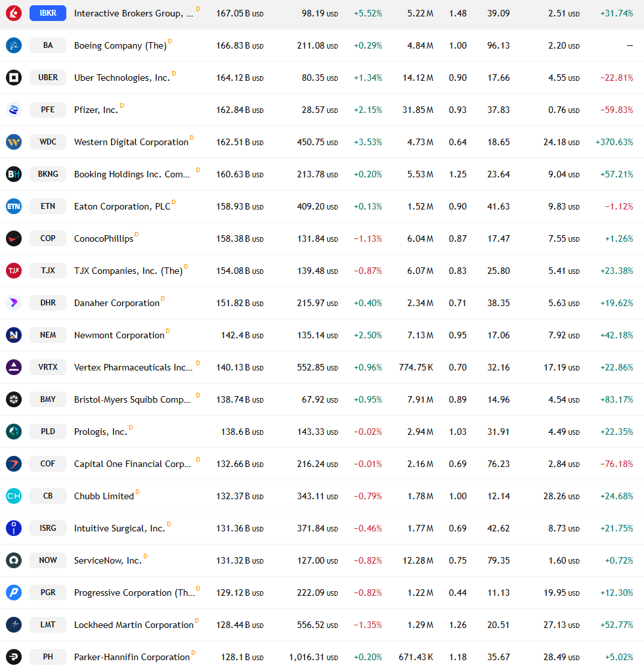Click the Pfizer logo icon
The height and width of the screenshot is (672, 644).
point(14,110)
